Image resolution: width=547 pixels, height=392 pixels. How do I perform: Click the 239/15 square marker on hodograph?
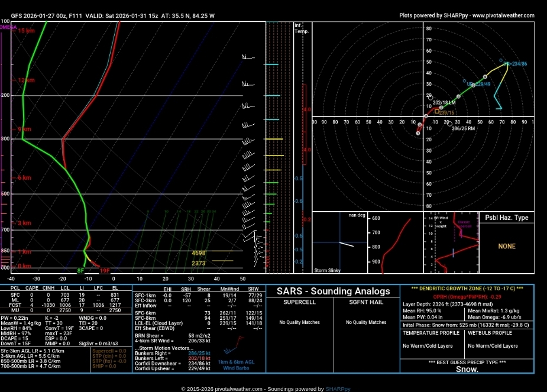coord(437,111)
